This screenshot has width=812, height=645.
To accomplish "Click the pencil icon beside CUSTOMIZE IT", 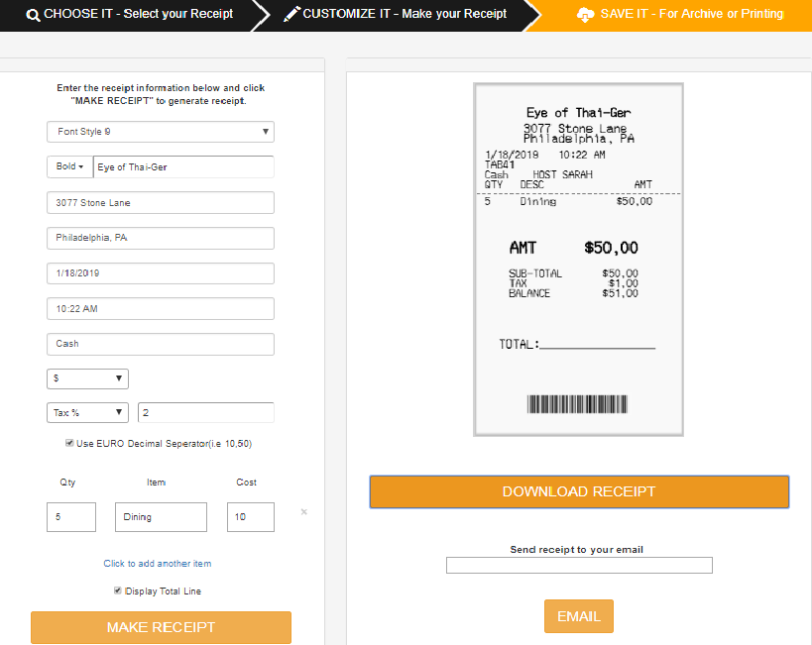I will (291, 14).
